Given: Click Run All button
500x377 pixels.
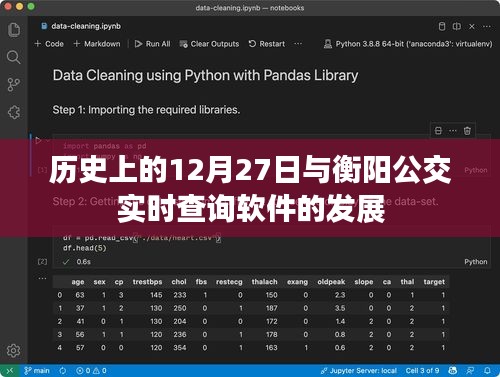Looking at the screenshot, I should (x=153, y=44).
